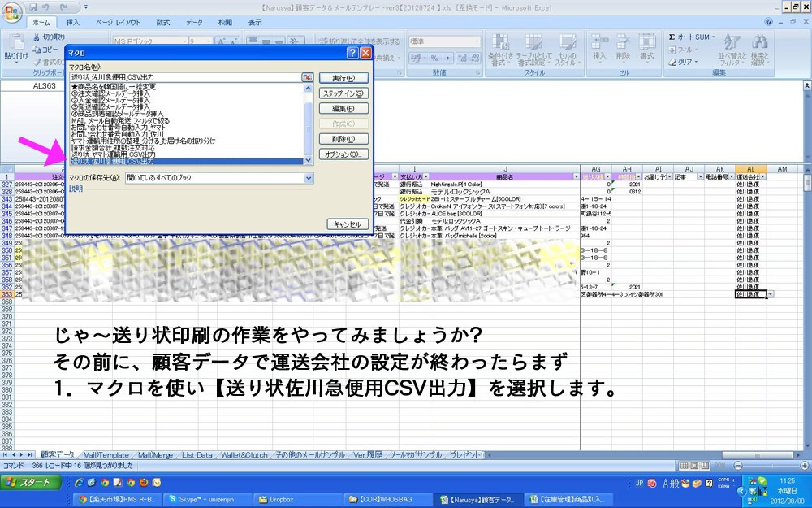Click the Name Box showing AL363
The image size is (812, 508).
(44, 86)
